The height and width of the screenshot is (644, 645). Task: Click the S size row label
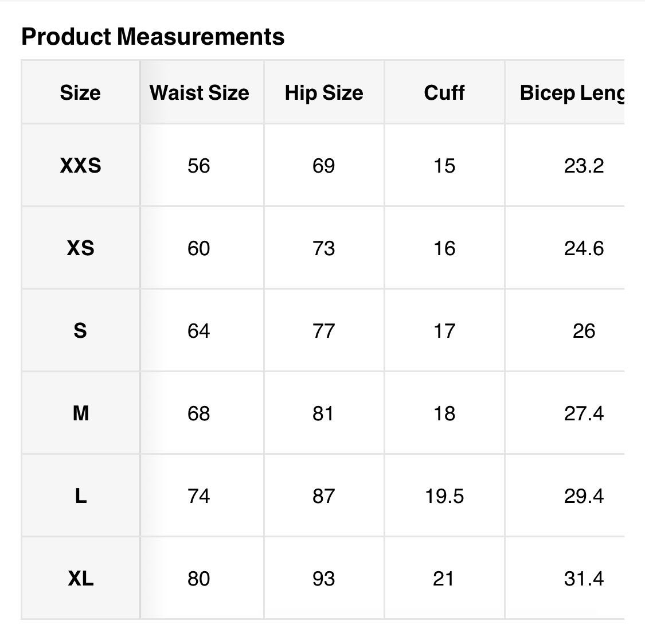pyautogui.click(x=80, y=331)
